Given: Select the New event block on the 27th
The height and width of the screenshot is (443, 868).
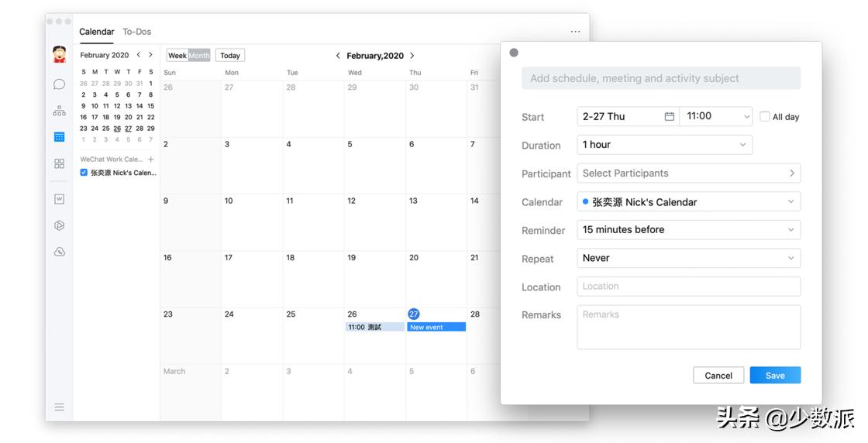Looking at the screenshot, I should 436,328.
